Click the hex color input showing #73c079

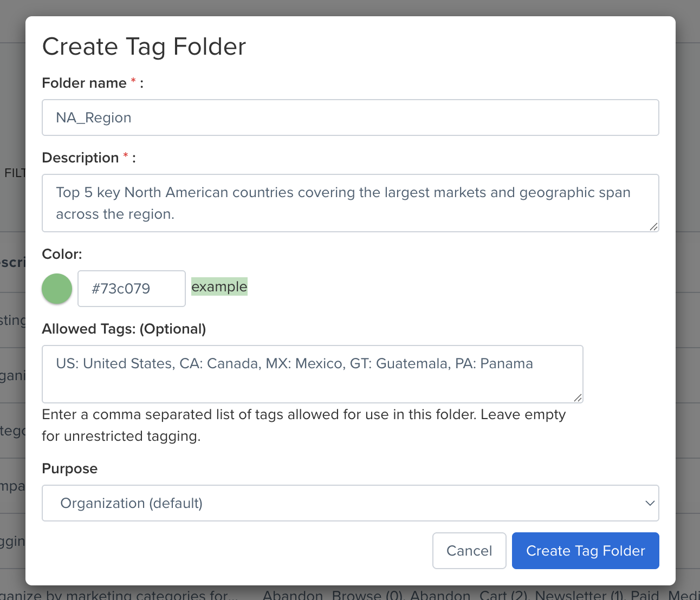click(131, 289)
